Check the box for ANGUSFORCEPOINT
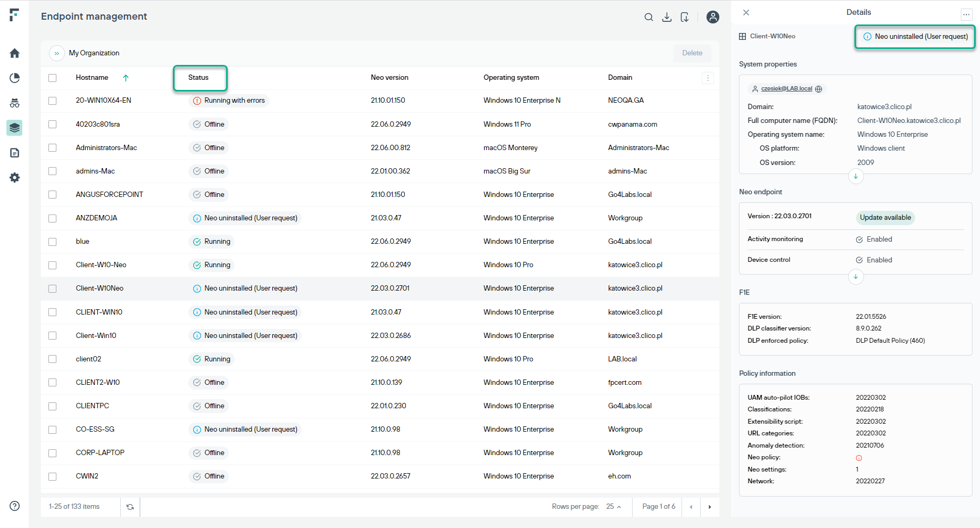This screenshot has height=528, width=980. tap(52, 194)
